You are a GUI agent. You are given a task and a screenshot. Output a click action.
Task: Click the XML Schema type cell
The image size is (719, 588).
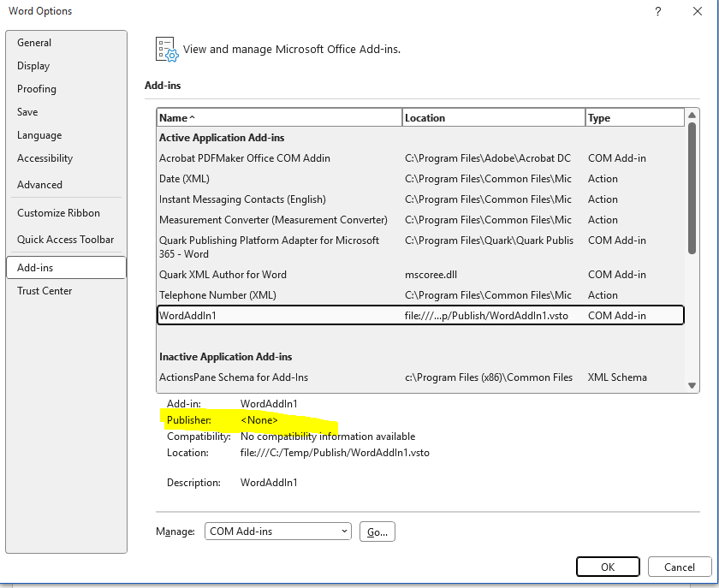[x=617, y=377]
